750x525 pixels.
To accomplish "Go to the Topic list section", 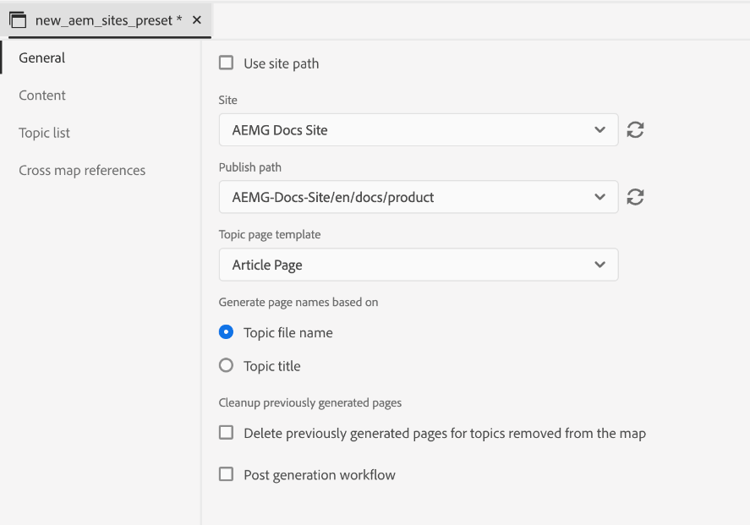I will click(x=44, y=133).
